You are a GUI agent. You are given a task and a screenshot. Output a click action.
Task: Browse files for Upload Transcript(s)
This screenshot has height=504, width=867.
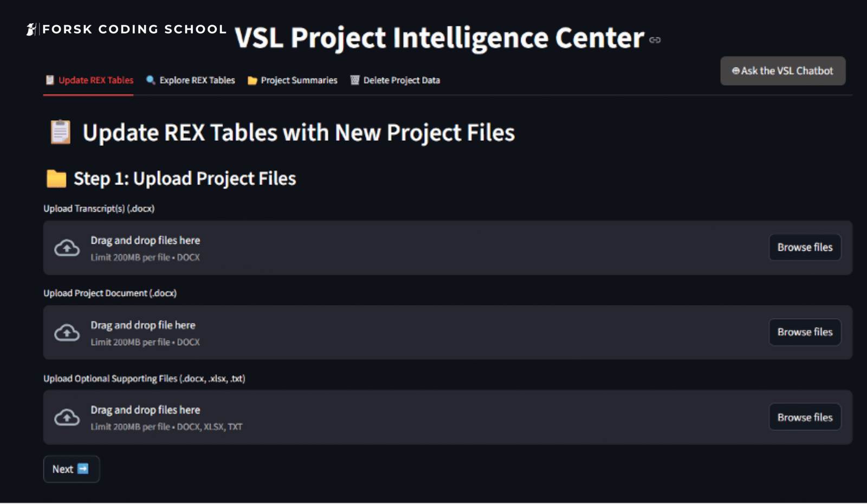[x=805, y=247]
